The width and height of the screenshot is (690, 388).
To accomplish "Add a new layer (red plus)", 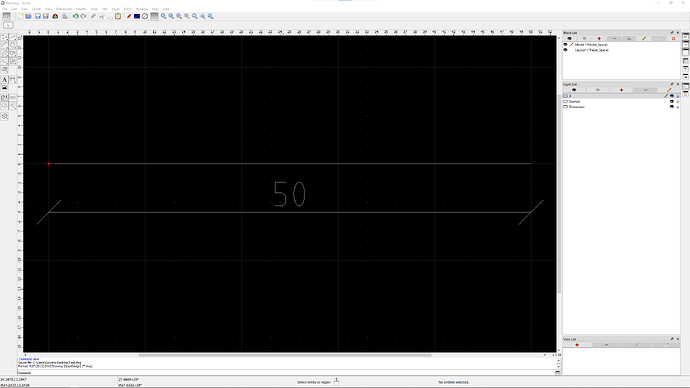I will point(621,90).
